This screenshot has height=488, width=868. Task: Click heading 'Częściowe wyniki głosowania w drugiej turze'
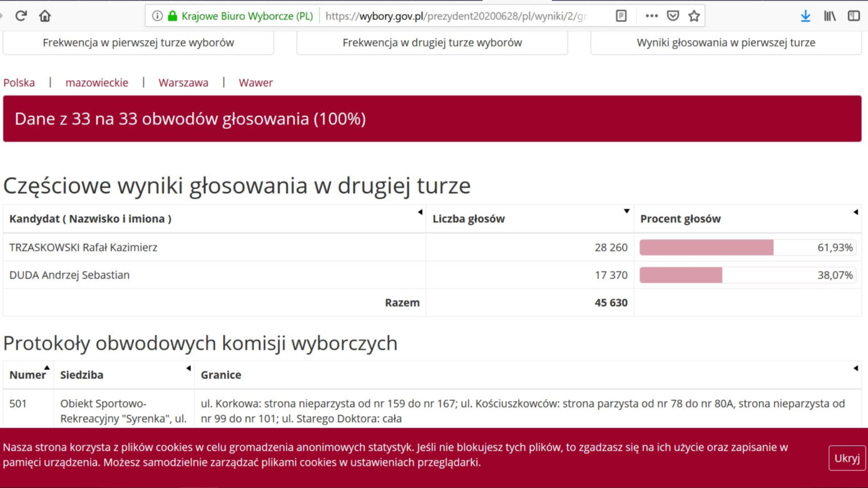click(237, 186)
